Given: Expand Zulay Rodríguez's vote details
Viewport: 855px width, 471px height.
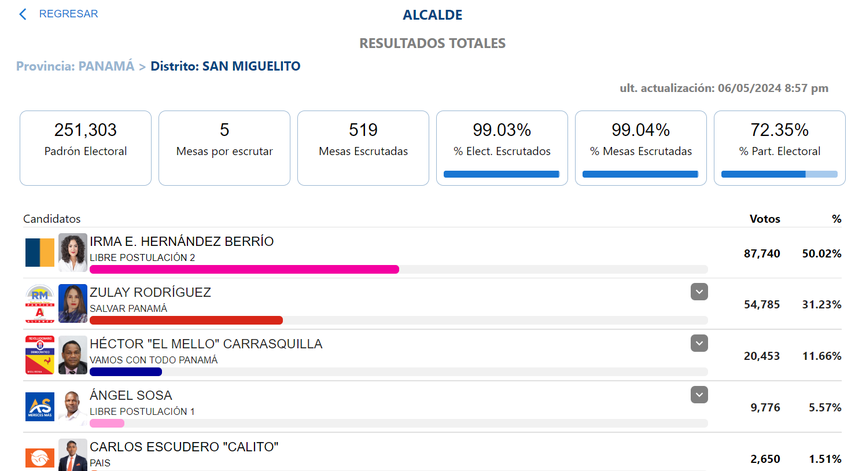Looking at the screenshot, I should (x=699, y=291).
